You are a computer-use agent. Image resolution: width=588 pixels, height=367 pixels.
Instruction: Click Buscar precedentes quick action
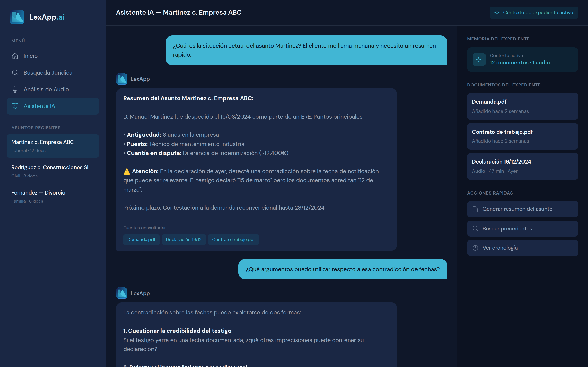pyautogui.click(x=522, y=228)
